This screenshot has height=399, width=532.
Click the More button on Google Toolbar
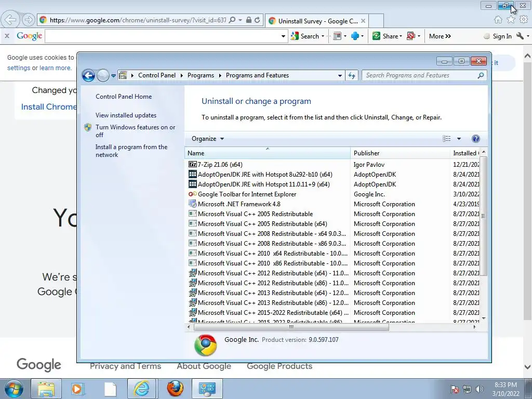440,36
